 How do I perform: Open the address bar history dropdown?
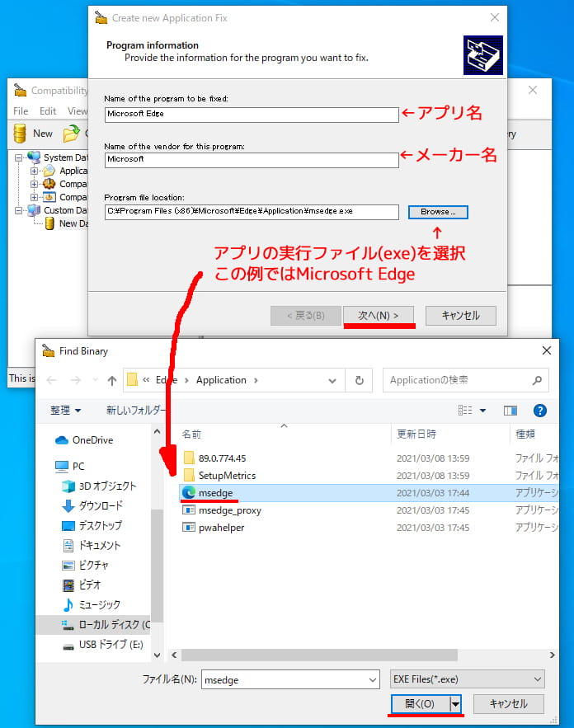pos(332,381)
